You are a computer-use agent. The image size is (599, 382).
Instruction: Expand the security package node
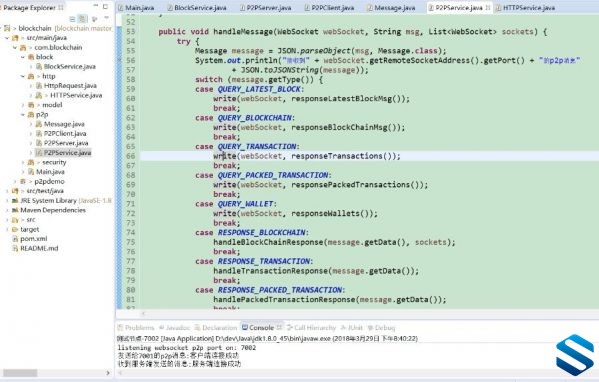(x=23, y=162)
